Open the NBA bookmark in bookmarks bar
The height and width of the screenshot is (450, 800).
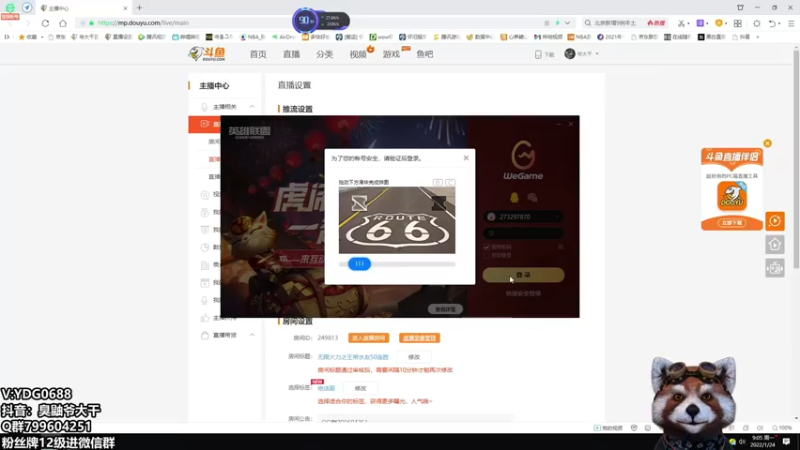253,37
